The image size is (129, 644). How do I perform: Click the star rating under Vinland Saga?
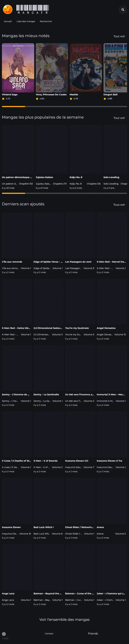[x=6, y=99]
